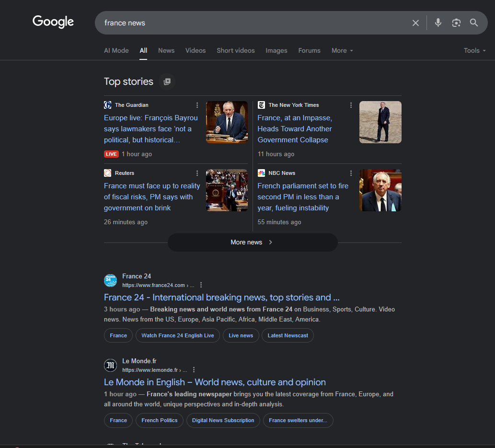
Task: Click the 'France' chip under the Le Monde result
Action: click(118, 420)
